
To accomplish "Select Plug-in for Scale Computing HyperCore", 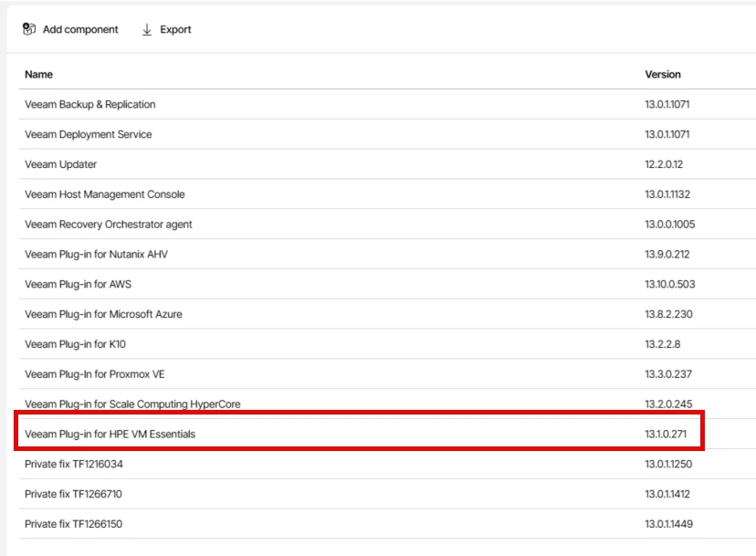I will click(x=132, y=404).
